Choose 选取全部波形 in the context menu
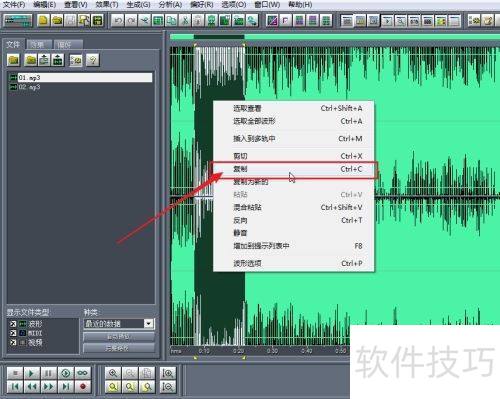 coord(294,121)
